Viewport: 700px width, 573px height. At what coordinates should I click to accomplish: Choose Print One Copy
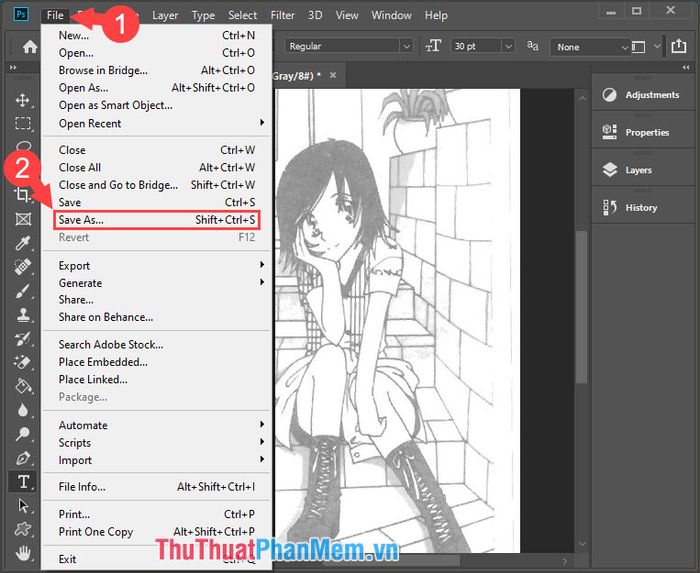156,531
